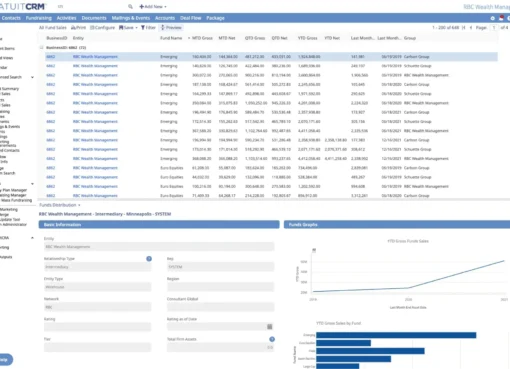Click the Save toolbar button
The width and height of the screenshot is (510, 369).
126,28
